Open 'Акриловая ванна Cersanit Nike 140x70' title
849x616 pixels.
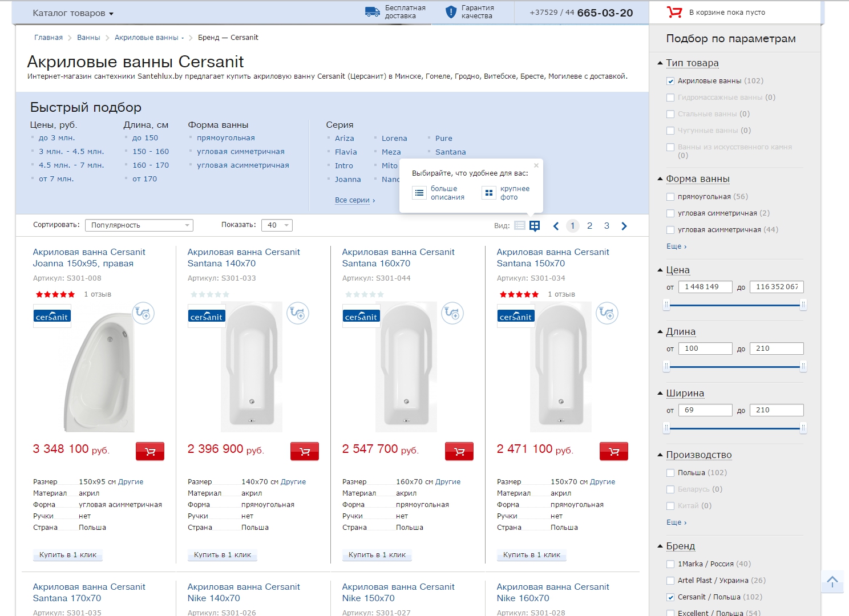(244, 593)
